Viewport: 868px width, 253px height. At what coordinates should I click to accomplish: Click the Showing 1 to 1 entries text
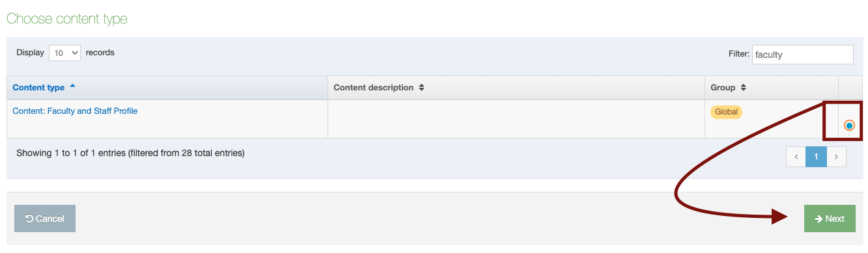tap(130, 153)
